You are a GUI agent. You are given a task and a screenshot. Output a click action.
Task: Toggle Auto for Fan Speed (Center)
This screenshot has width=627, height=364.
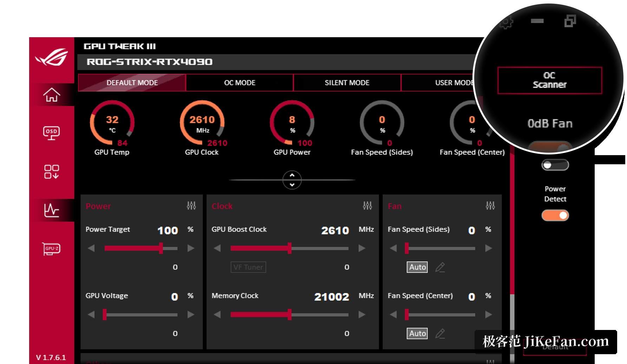417,333
